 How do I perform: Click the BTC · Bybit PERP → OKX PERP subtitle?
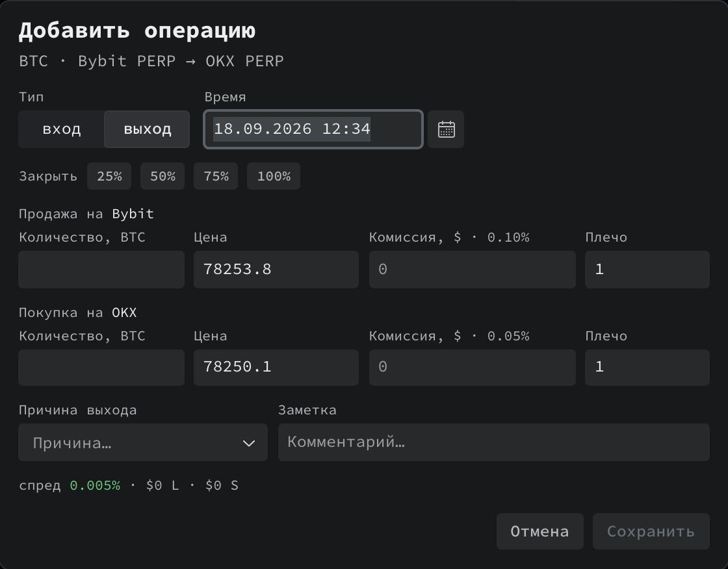click(151, 61)
